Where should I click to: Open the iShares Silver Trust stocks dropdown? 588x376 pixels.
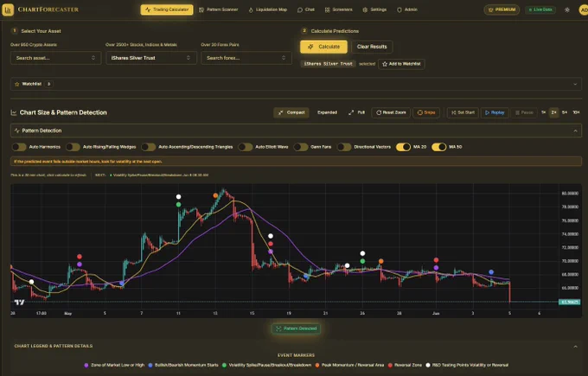(151, 58)
